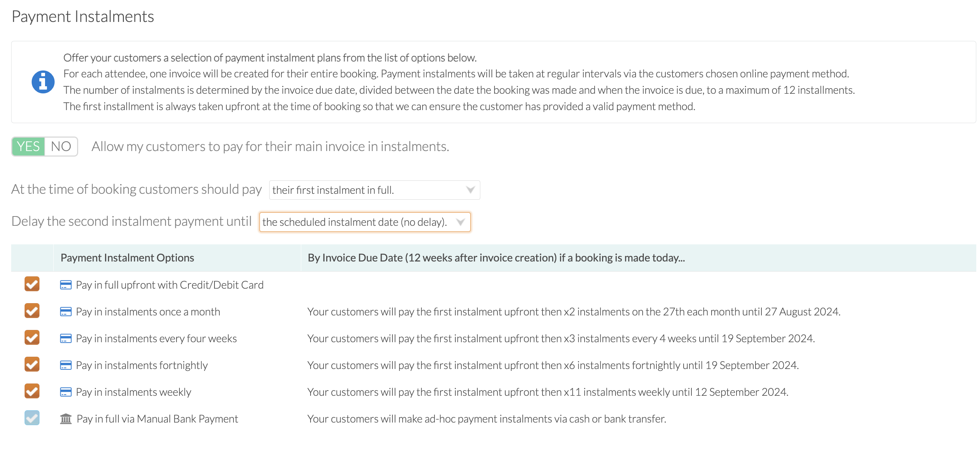Toggle Pay in full via Manual Bank Payment checkbox
The width and height of the screenshot is (980, 459).
click(32, 418)
